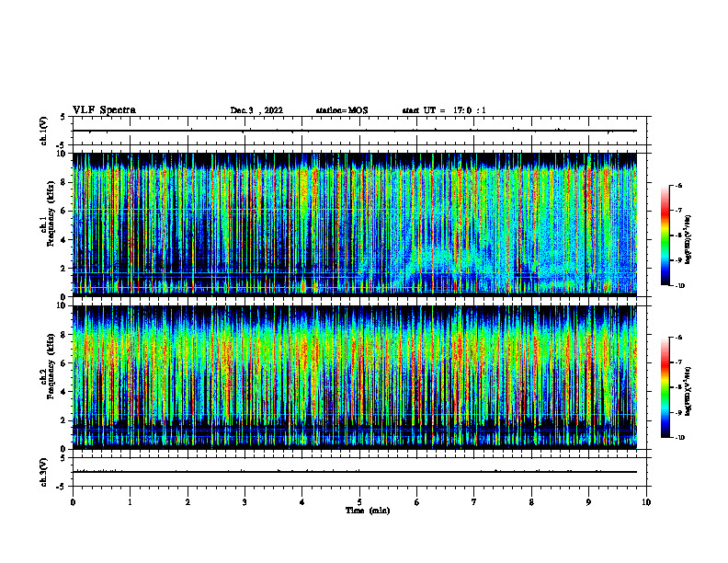Click the "-7" tick on ch.1 color bar
The height and width of the screenshot is (563, 728).
point(678,211)
